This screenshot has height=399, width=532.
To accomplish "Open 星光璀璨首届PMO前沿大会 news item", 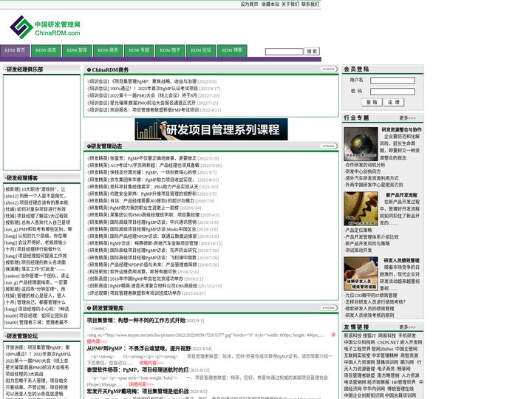I will [153, 103].
